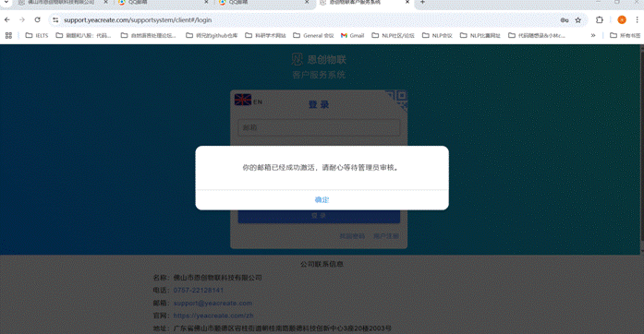Open the orange profile avatar
The image size is (644, 334).
tap(622, 19)
